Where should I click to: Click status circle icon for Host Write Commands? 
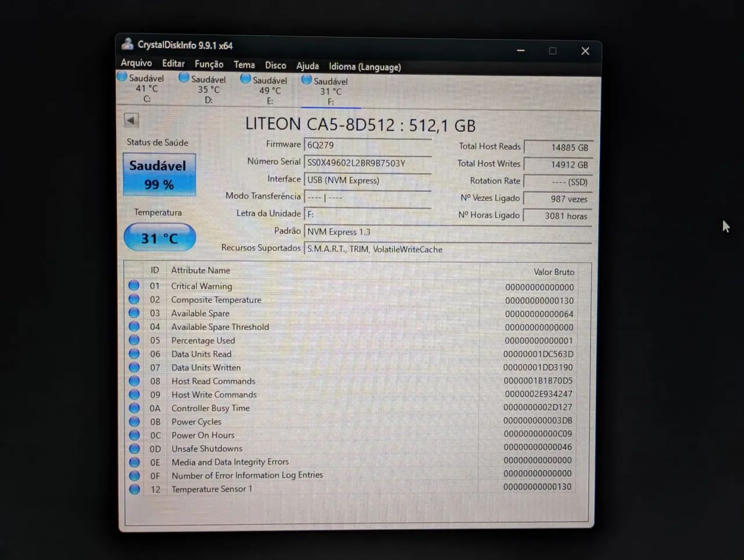[x=134, y=394]
